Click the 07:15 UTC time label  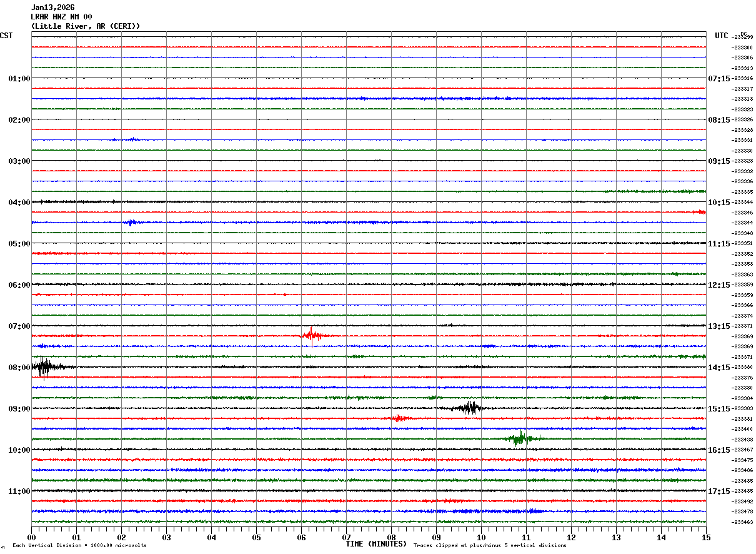(x=719, y=79)
